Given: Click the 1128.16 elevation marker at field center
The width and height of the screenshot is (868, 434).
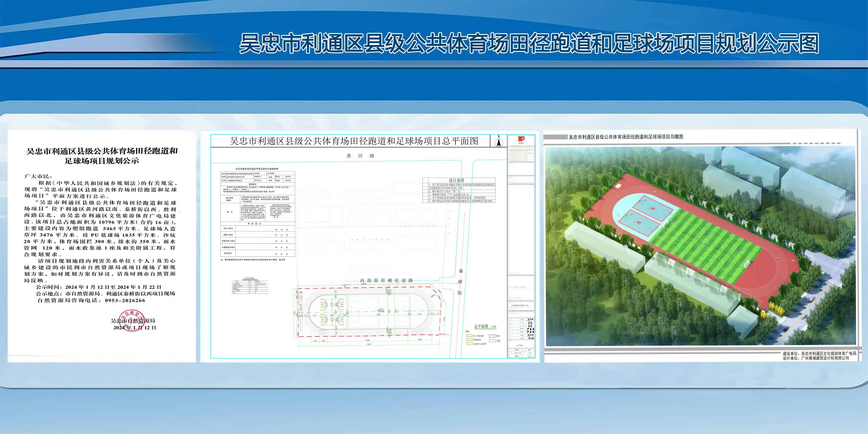Looking at the screenshot, I should [381, 310].
